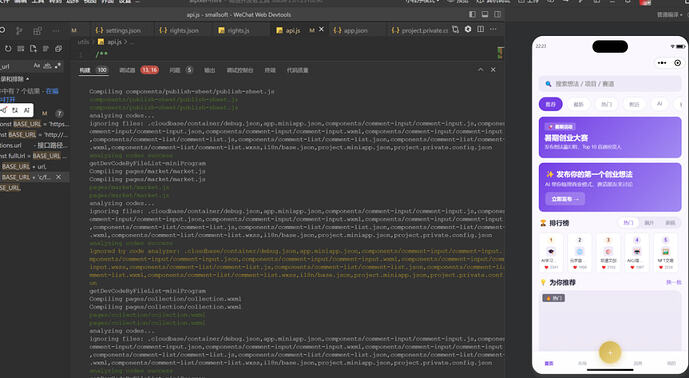
Task: Click hexagon extension icon in editor toolbar
Action: pos(468,29)
